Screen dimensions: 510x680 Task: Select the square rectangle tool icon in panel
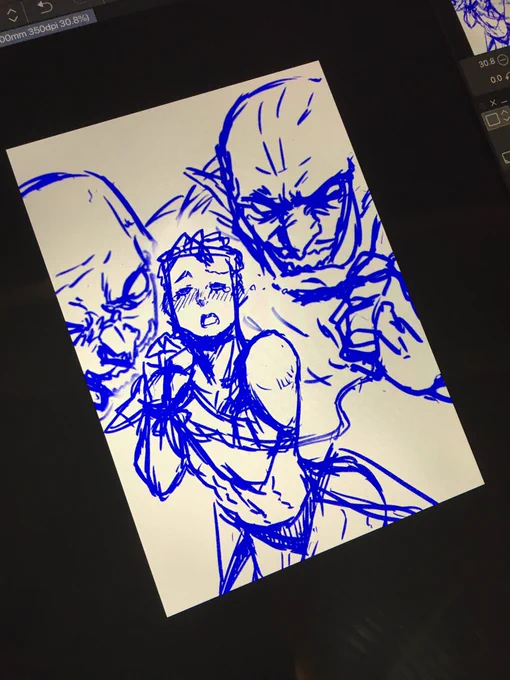tap(492, 119)
